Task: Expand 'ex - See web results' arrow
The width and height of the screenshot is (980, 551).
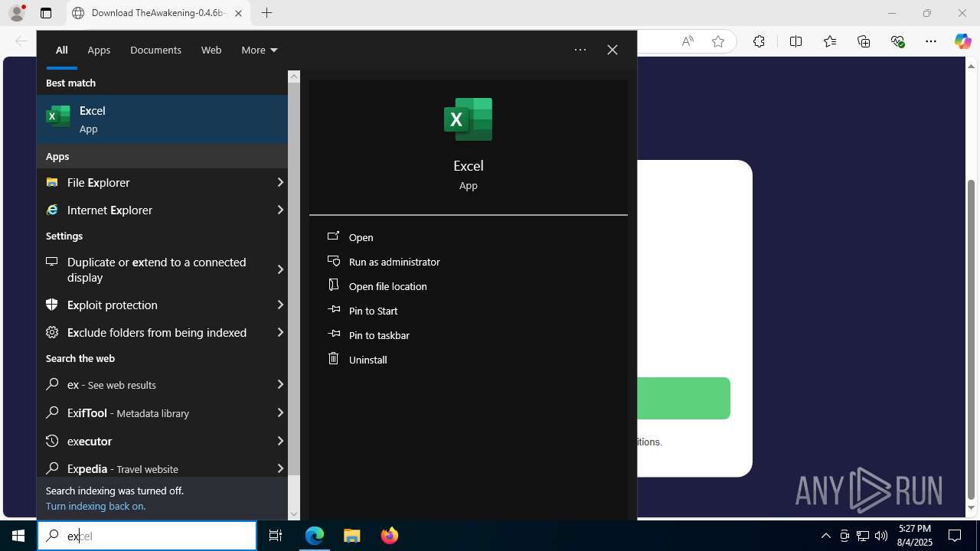Action: tap(280, 384)
